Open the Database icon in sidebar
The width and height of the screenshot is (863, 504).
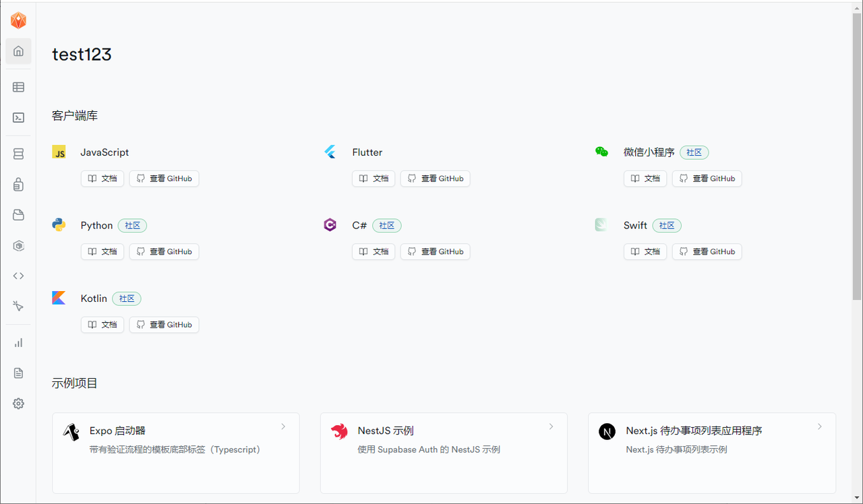[18, 154]
